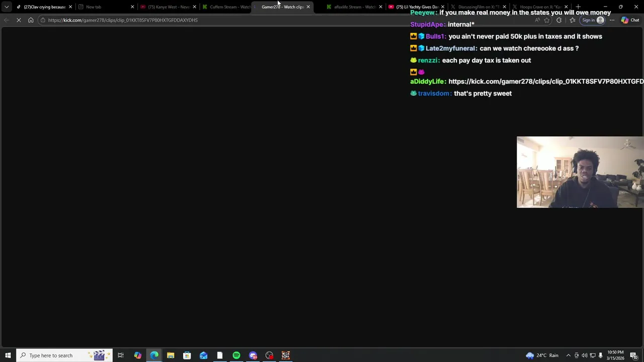Close the New tab browser tab

click(x=132, y=7)
